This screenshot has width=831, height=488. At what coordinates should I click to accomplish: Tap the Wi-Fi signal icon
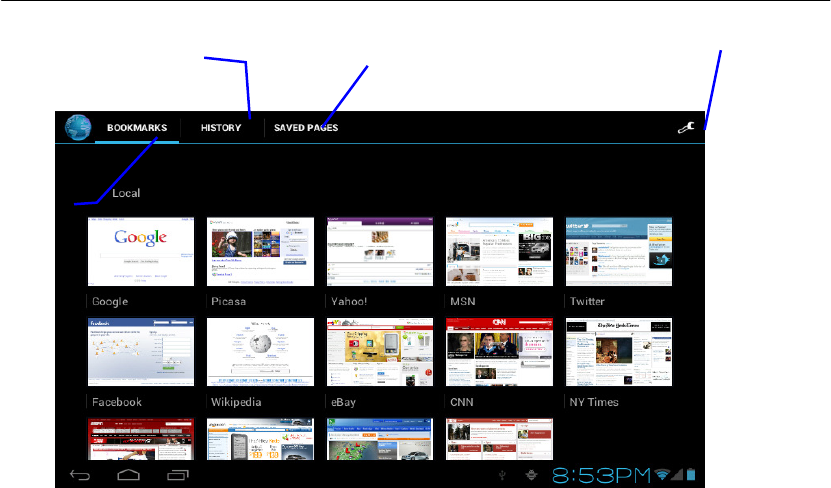click(661, 475)
